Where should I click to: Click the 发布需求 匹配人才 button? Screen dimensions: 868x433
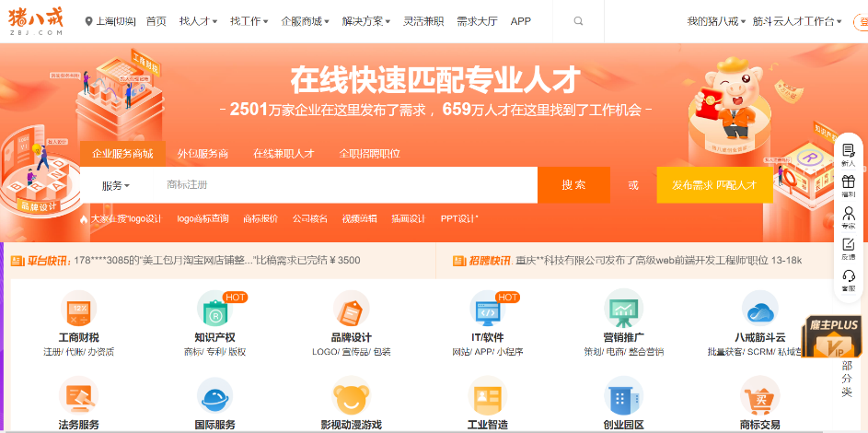coord(714,185)
